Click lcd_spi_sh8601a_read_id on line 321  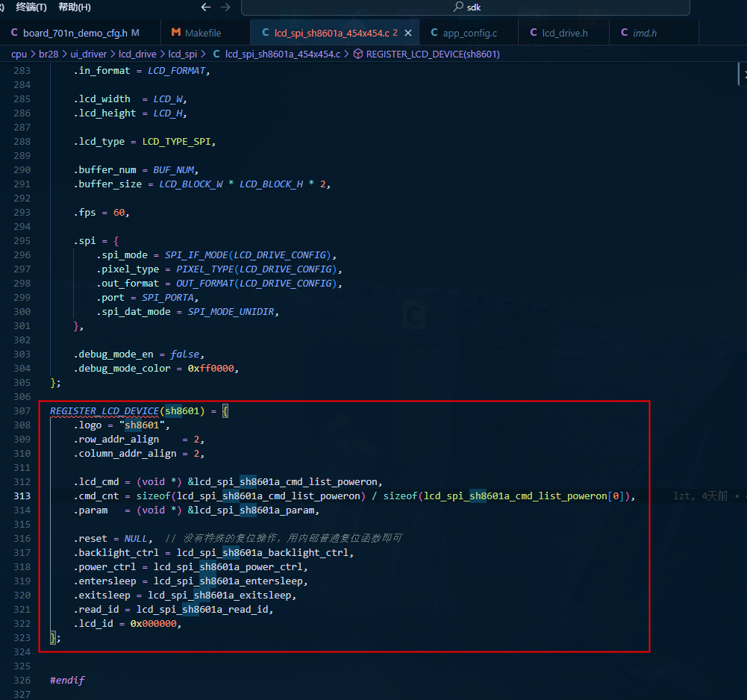202,610
